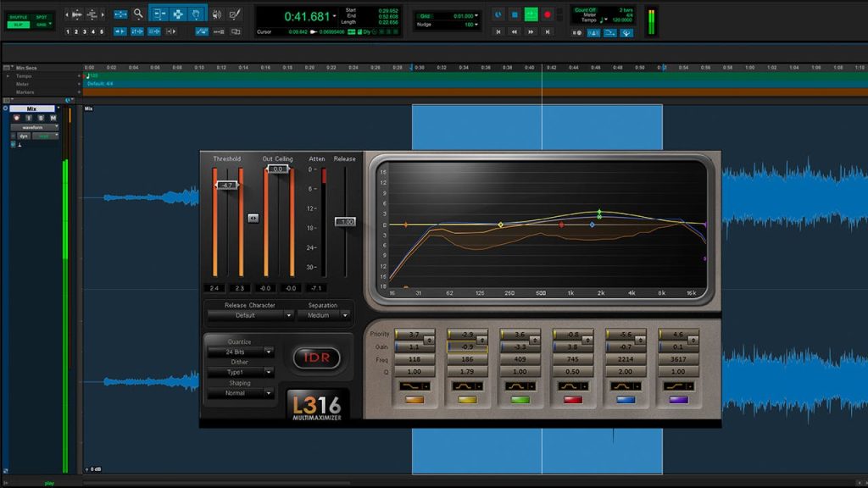868x488 pixels.
Task: Select the Scrubber tool
Action: (217, 14)
